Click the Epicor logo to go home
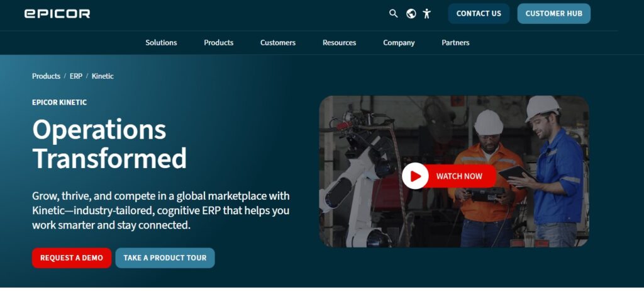644x291 pixels. [x=57, y=13]
